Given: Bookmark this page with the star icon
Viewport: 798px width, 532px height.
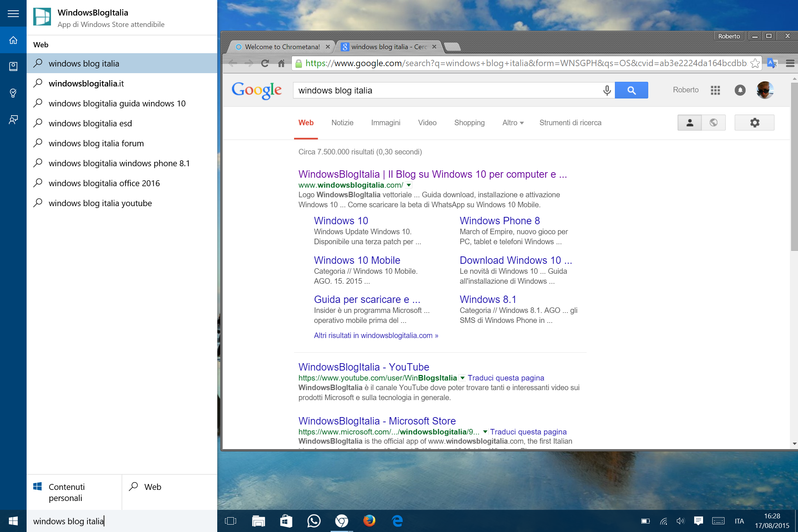Looking at the screenshot, I should click(755, 64).
